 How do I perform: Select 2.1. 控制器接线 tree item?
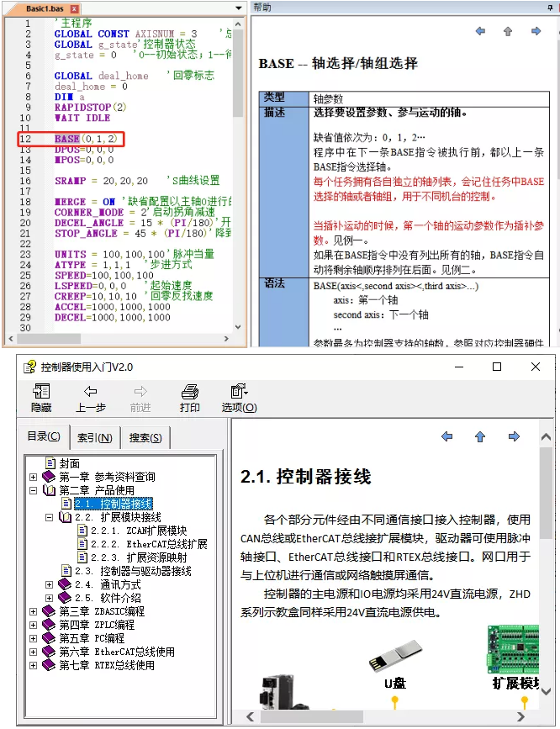pyautogui.click(x=113, y=504)
